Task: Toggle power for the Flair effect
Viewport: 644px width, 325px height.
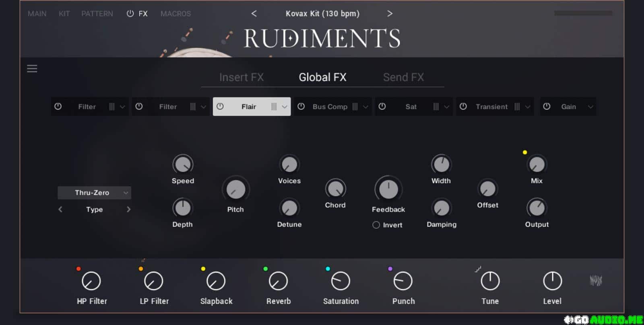Action: (220, 107)
